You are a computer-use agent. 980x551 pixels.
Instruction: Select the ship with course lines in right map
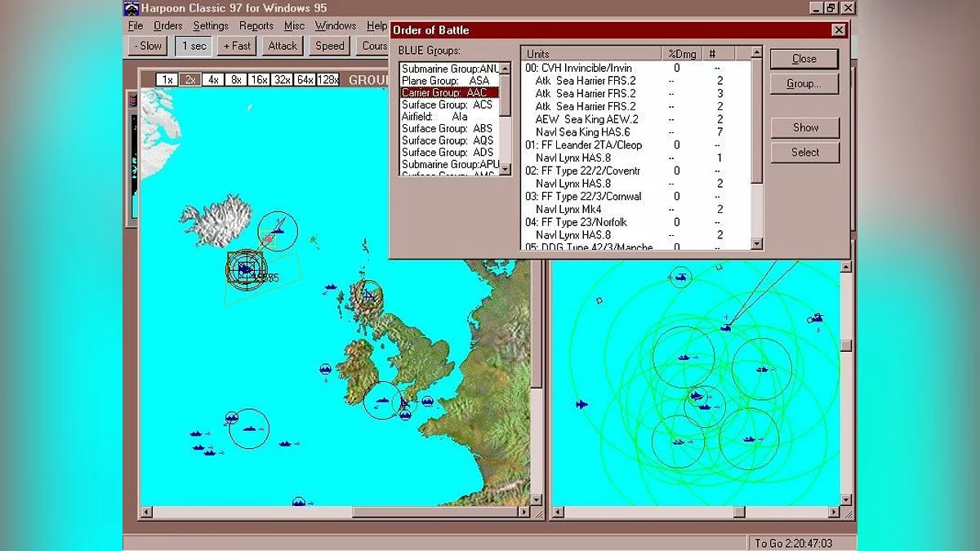tap(725, 327)
